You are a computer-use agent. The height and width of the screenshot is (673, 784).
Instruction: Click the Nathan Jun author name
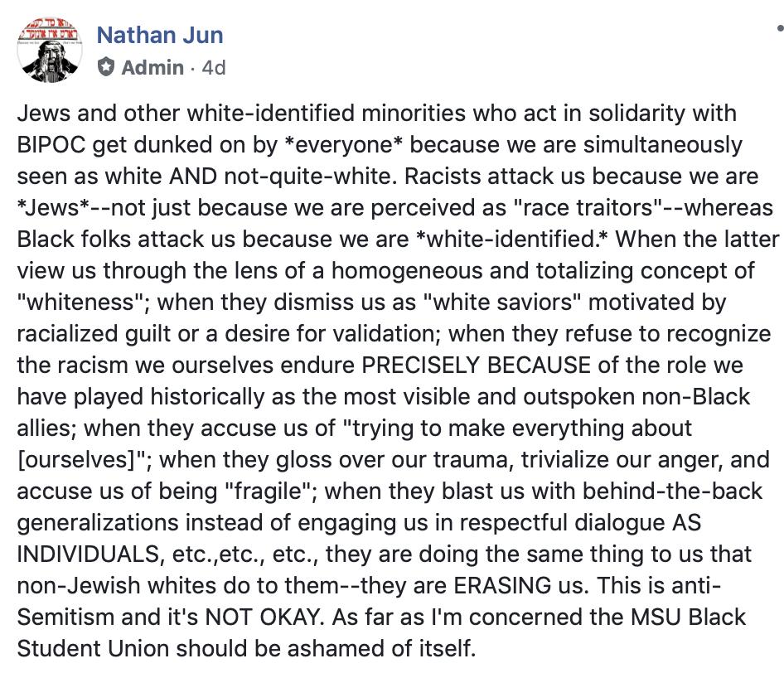tap(160, 35)
